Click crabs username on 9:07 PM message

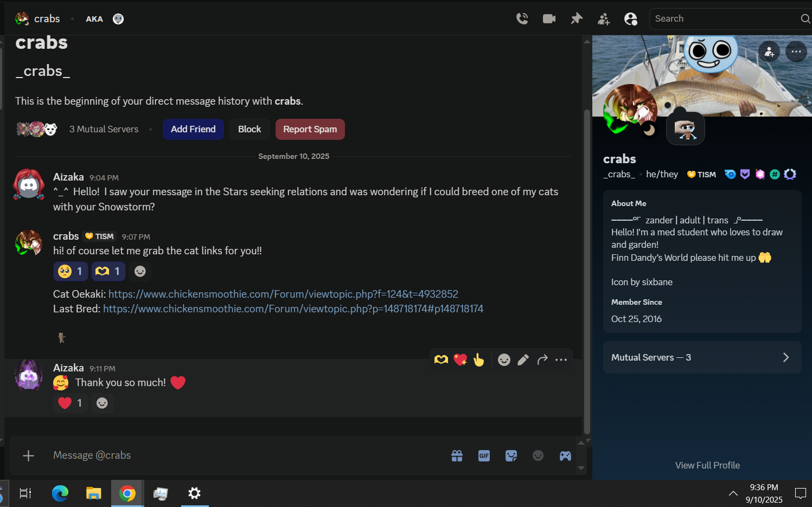click(66, 236)
